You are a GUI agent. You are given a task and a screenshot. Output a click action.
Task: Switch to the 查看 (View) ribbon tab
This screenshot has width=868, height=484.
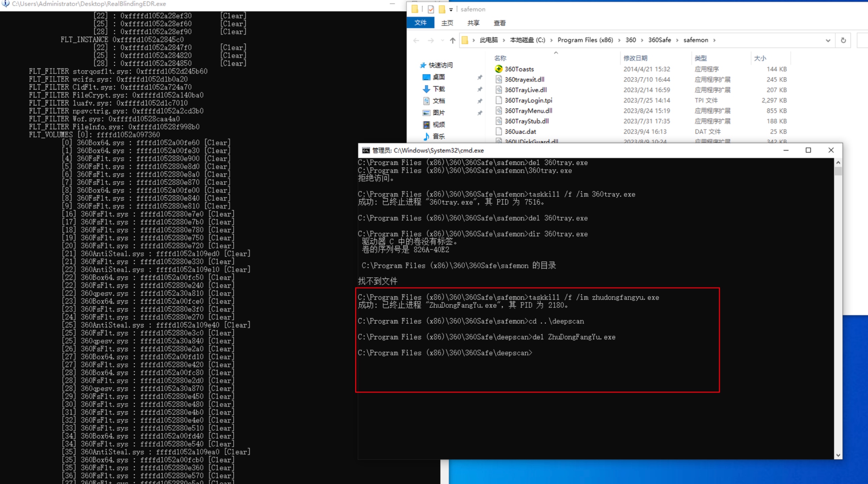click(x=499, y=23)
